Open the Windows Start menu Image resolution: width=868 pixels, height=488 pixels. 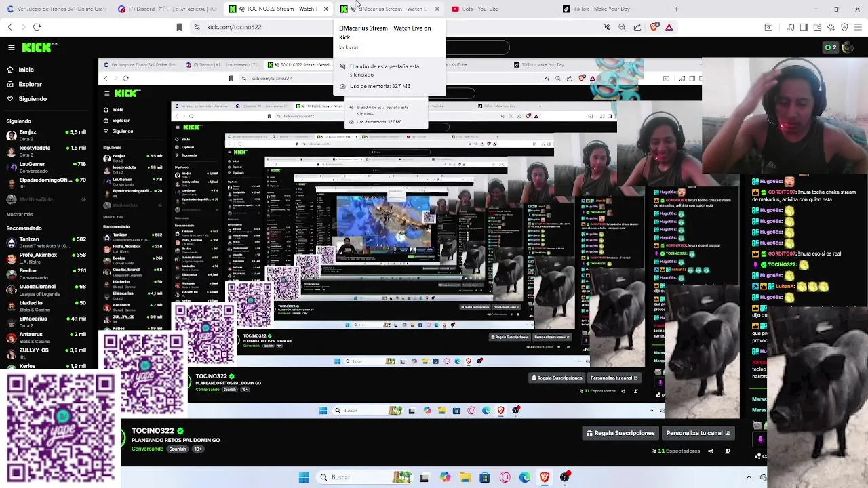point(304,477)
